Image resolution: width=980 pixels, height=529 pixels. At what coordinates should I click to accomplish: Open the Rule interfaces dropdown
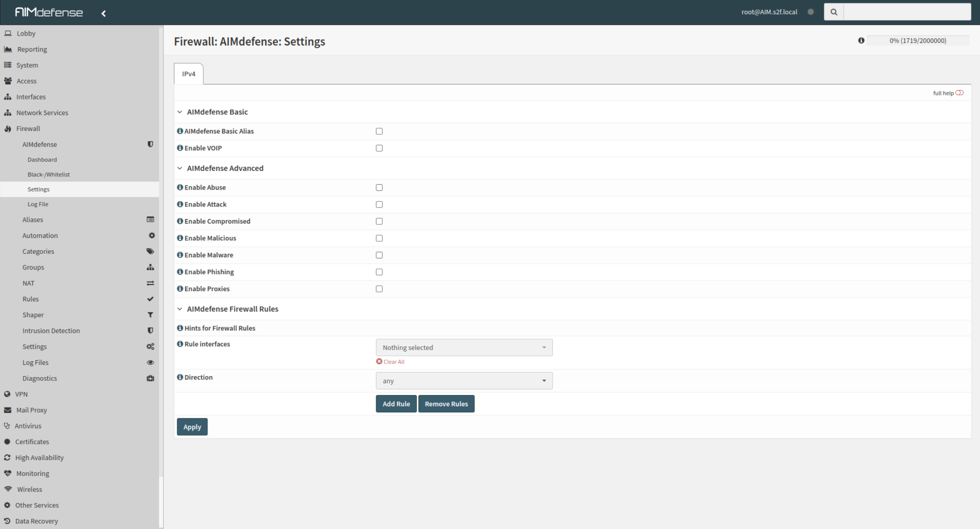tap(464, 347)
